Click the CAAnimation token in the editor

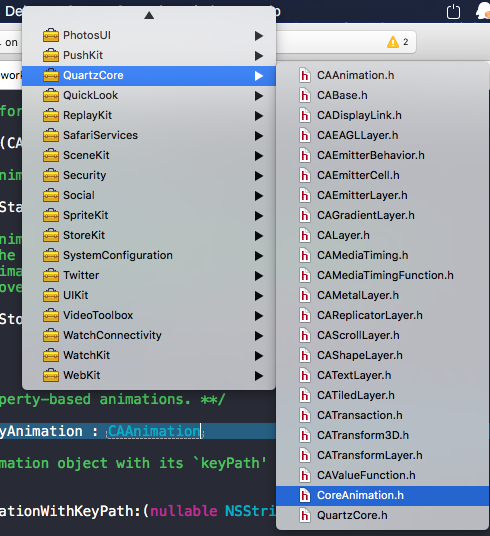pos(154,431)
